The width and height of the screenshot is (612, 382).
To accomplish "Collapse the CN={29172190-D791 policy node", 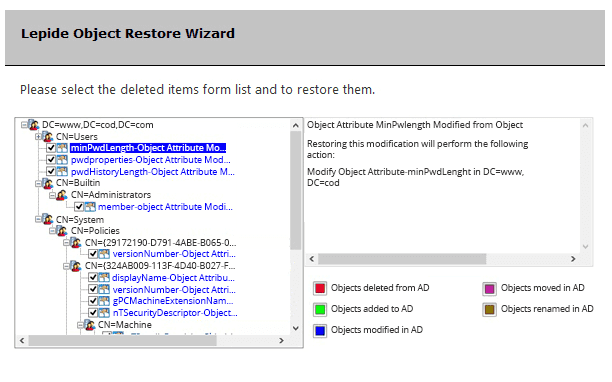I will coord(66,243).
